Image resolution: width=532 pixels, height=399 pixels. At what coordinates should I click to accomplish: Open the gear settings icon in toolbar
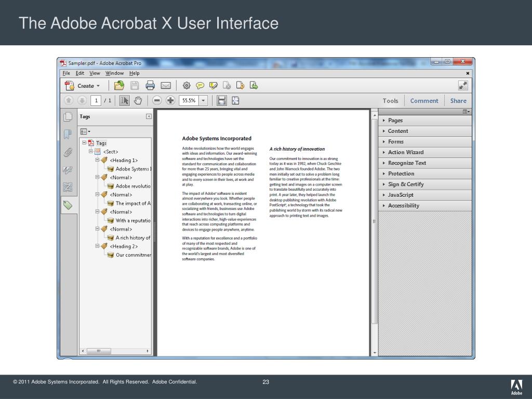pyautogui.click(x=187, y=86)
